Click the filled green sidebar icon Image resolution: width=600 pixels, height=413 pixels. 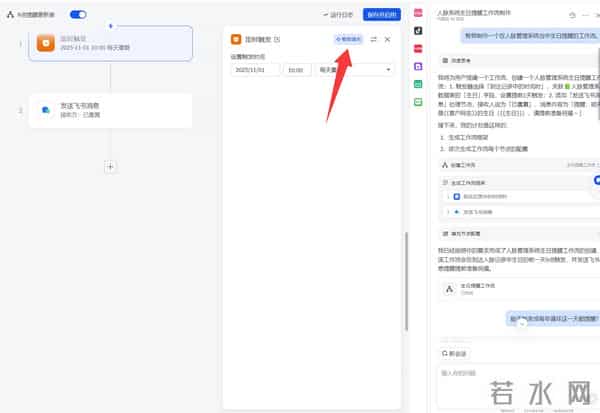[418, 84]
